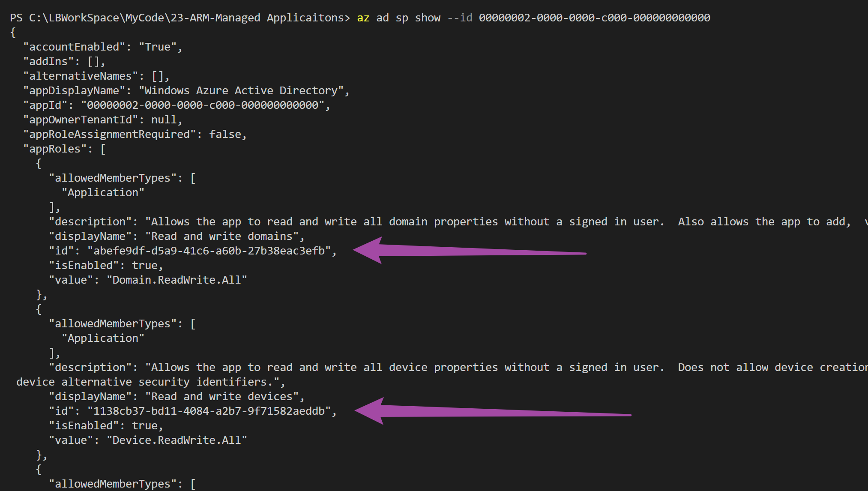This screenshot has height=491, width=868.
Task: Select the role id starting with 1138cb37
Action: point(209,411)
